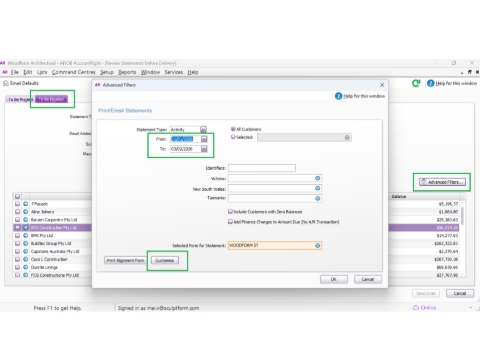This screenshot has height=360, width=480.
Task: Select the All Customers radio button
Action: [x=233, y=129]
